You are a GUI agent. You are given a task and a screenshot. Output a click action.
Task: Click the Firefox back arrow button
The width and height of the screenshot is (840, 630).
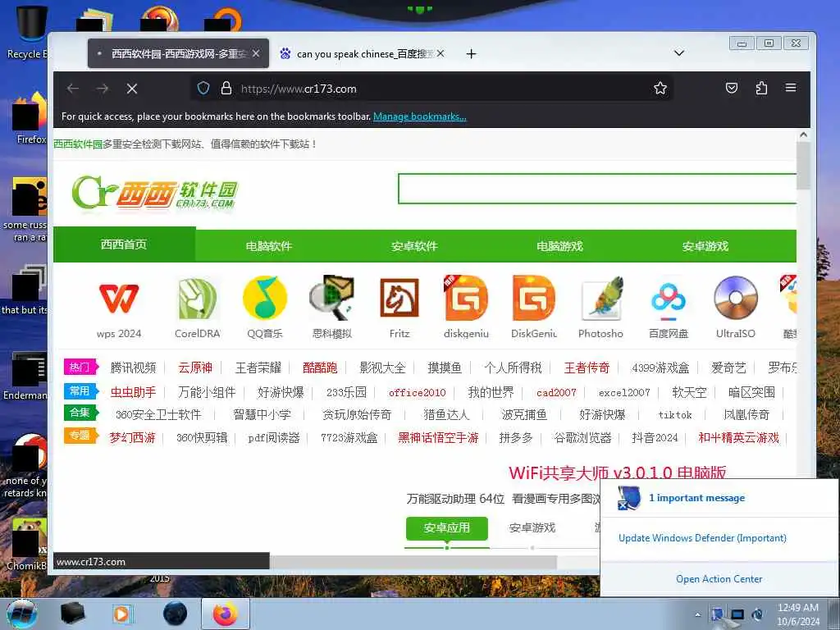pos(73,89)
